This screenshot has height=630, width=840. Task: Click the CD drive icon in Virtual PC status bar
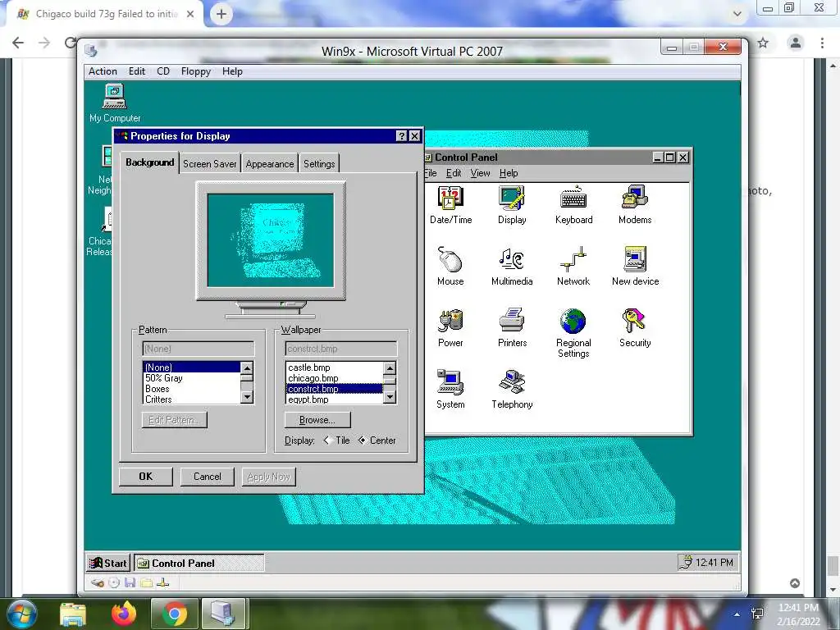tap(113, 583)
